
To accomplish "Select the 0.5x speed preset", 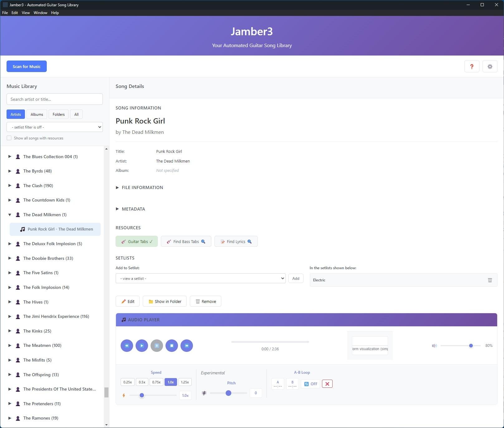I will click(x=142, y=382).
